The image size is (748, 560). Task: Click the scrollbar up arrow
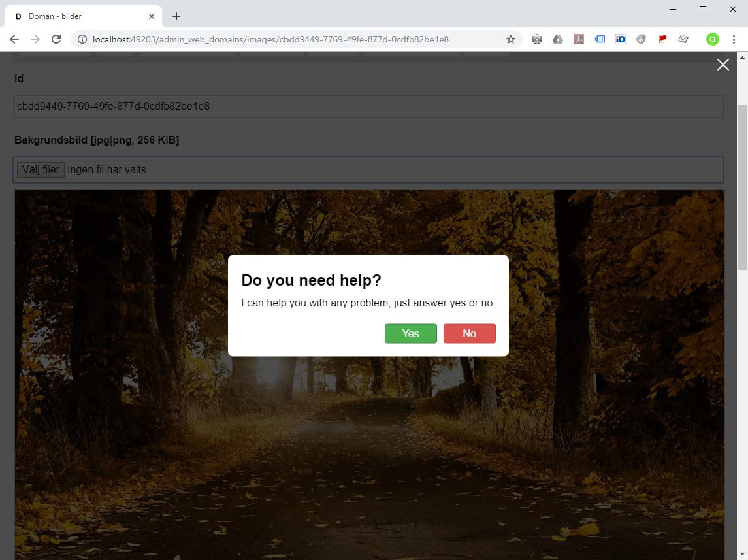pyautogui.click(x=742, y=58)
